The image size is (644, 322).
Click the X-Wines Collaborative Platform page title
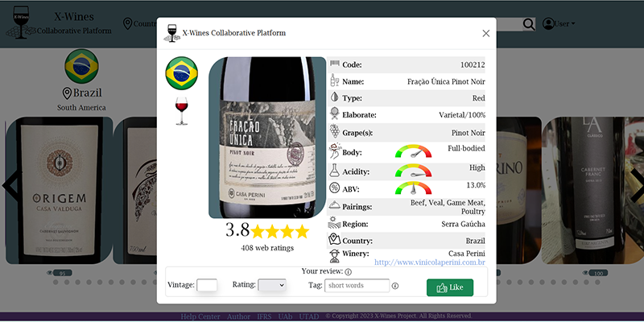tap(74, 24)
